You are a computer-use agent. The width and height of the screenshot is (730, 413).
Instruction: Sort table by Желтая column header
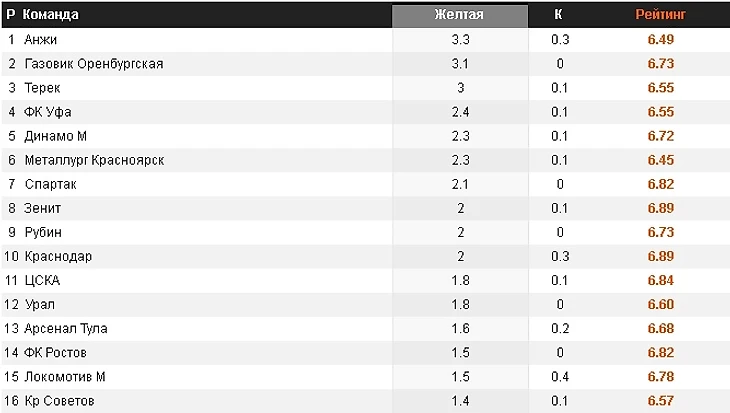point(459,15)
